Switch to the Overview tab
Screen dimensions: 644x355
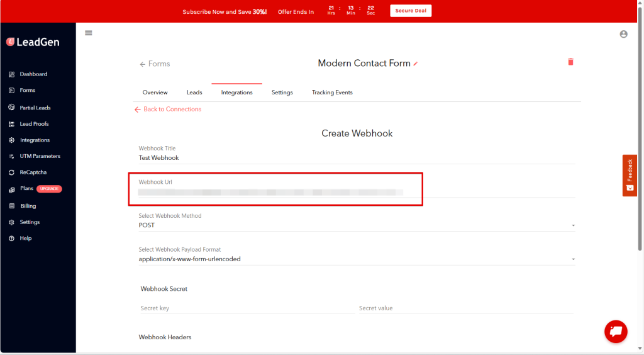(155, 93)
